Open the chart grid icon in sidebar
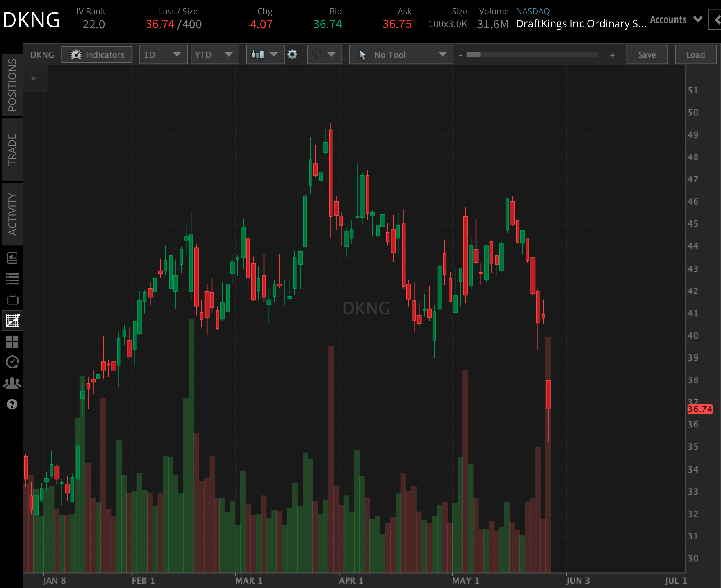Viewport: 721px width, 588px height. pyautogui.click(x=12, y=320)
